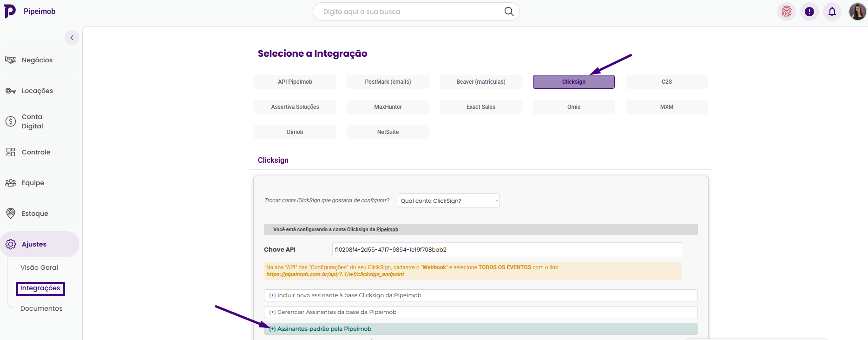This screenshot has width=868, height=340.
Task: Click the Pipeimob account link
Action: [387, 229]
